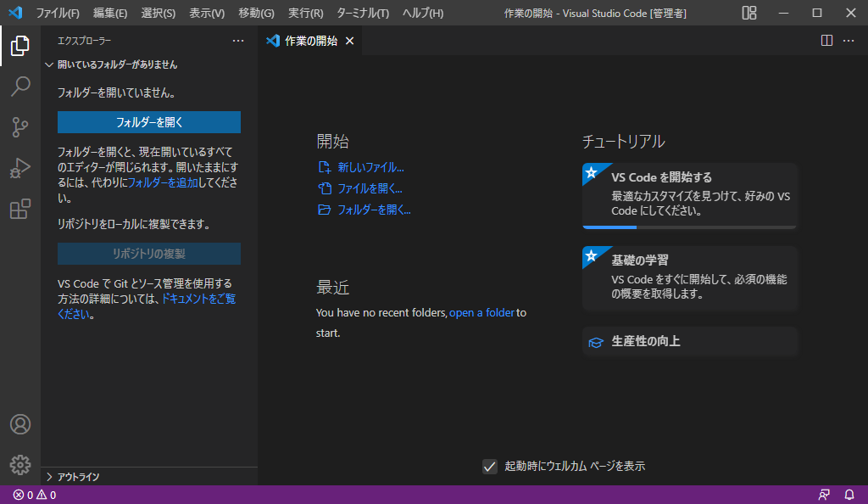Click the リポジトリをローカルに複製できます。 text

coord(135,224)
